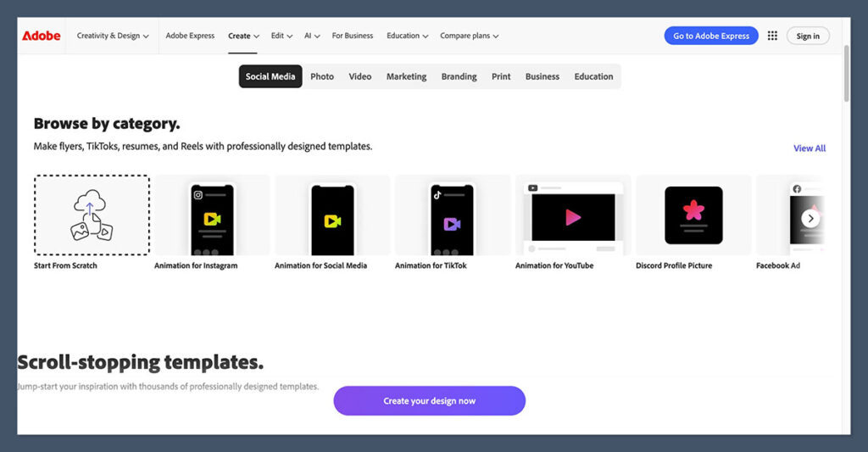Open Discord Profile Picture thumbnail
Viewport: 868px width, 452px height.
pyautogui.click(x=693, y=215)
